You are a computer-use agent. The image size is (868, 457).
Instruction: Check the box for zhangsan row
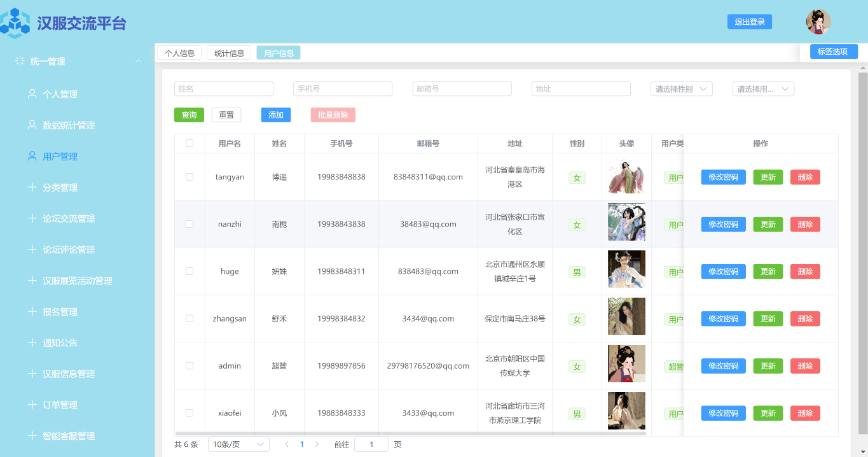click(x=189, y=318)
